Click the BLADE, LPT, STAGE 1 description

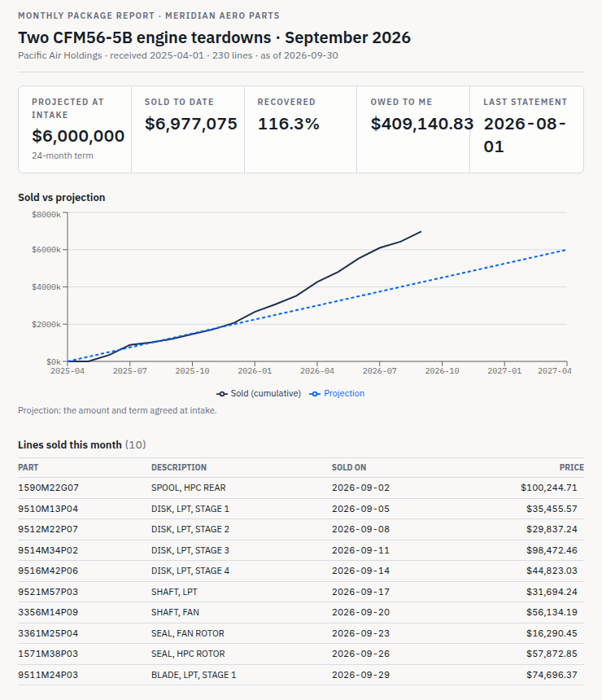coord(194,675)
